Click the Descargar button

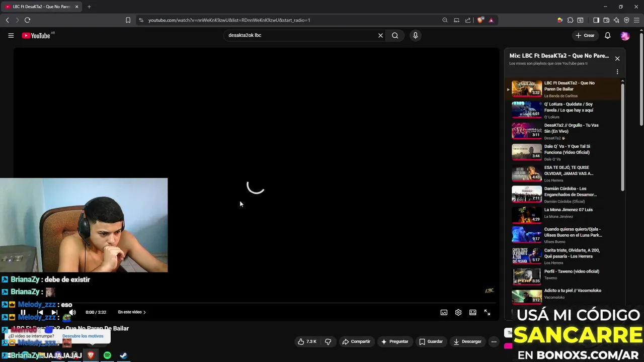tap(467, 341)
